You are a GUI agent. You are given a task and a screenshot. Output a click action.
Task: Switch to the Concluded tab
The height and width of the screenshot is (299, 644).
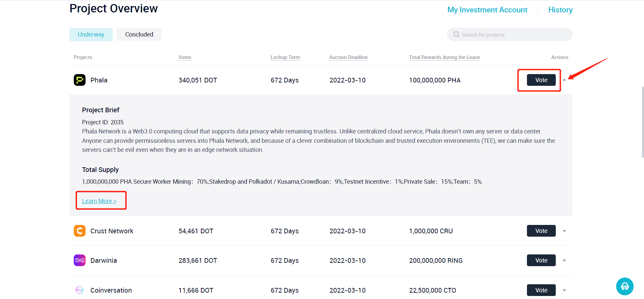click(139, 35)
